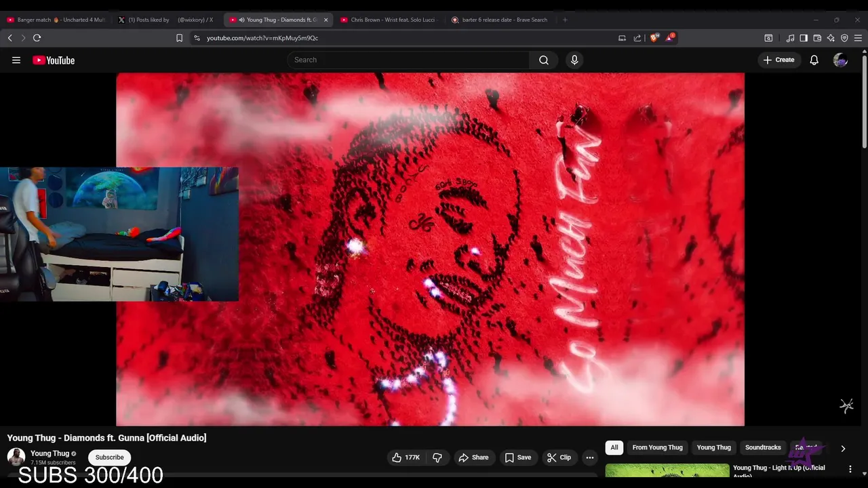
Task: Open Leo AI sparkle icon
Action: click(x=831, y=38)
